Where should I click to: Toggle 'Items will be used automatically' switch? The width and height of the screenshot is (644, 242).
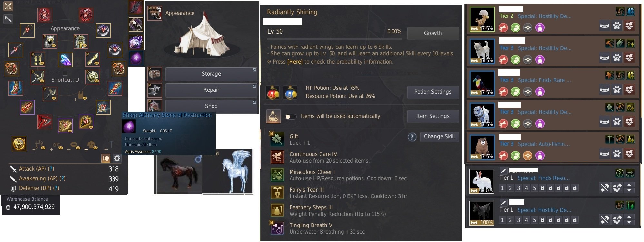[291, 117]
